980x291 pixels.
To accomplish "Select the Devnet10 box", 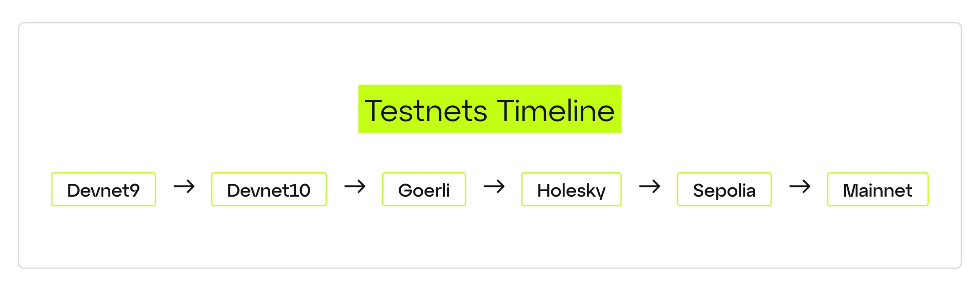I will (x=269, y=189).
